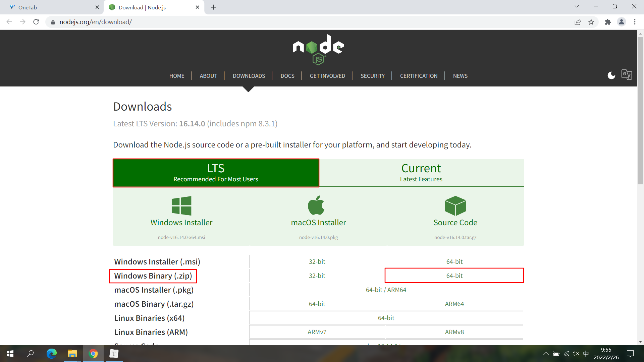Expand Chrome tab search dropdown arrow
This screenshot has width=644, height=362.
click(x=577, y=6)
